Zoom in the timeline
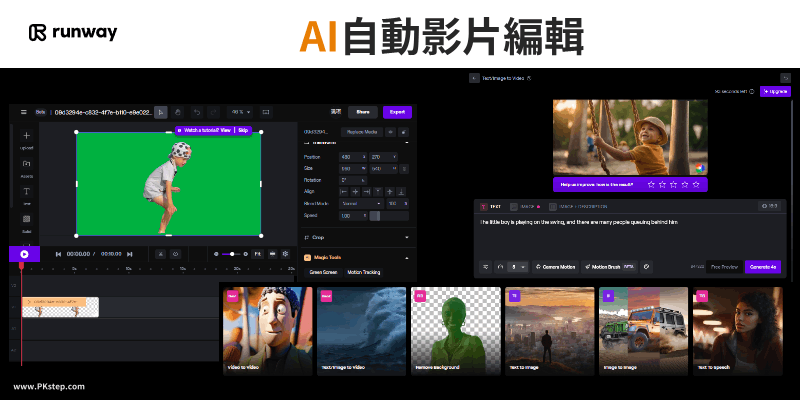800x400 pixels. [245, 254]
